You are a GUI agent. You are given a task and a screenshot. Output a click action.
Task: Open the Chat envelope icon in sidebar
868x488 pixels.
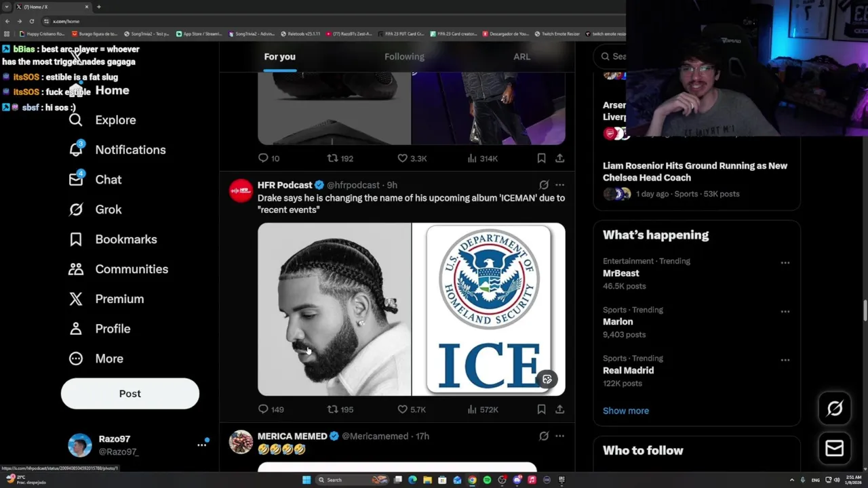76,179
